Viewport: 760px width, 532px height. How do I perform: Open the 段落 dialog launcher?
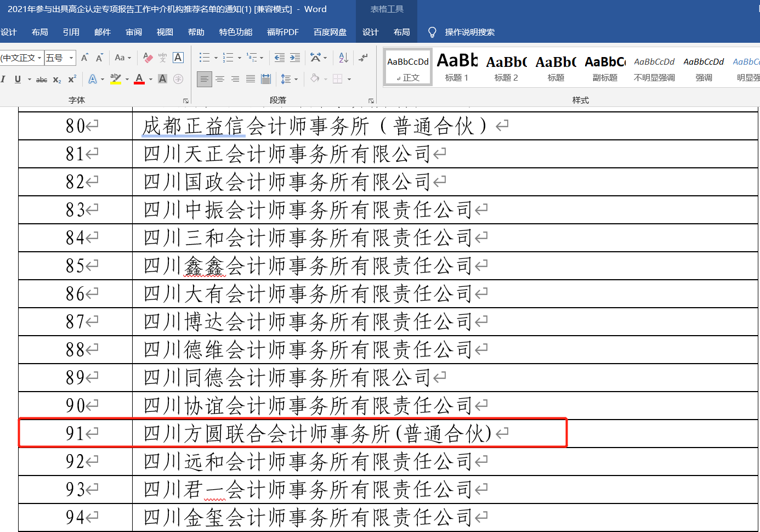pos(371,101)
